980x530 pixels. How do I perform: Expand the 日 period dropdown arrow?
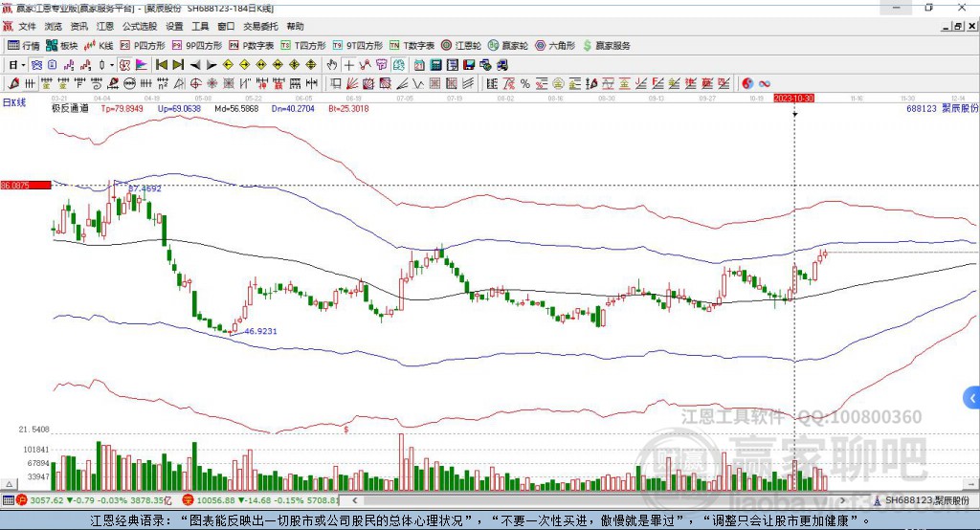pos(24,65)
